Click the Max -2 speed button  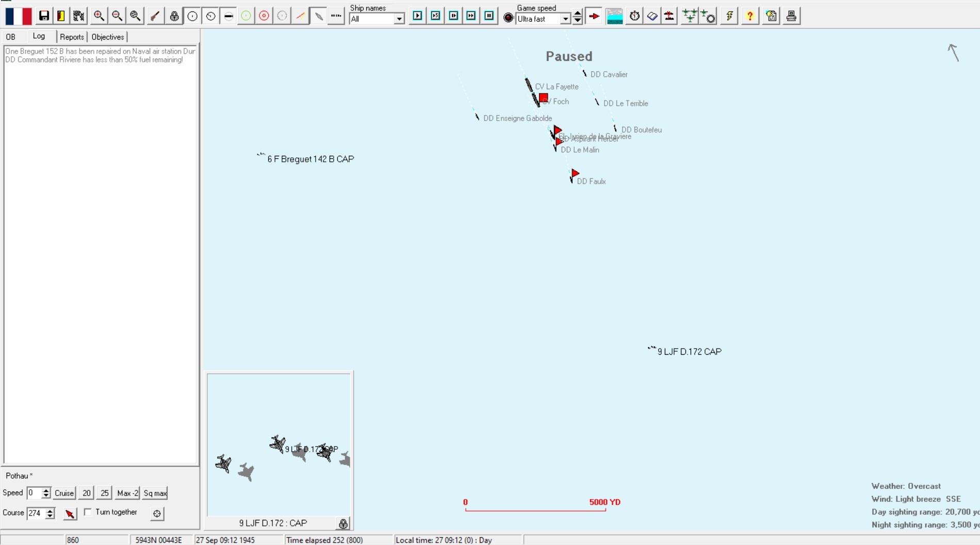point(127,493)
